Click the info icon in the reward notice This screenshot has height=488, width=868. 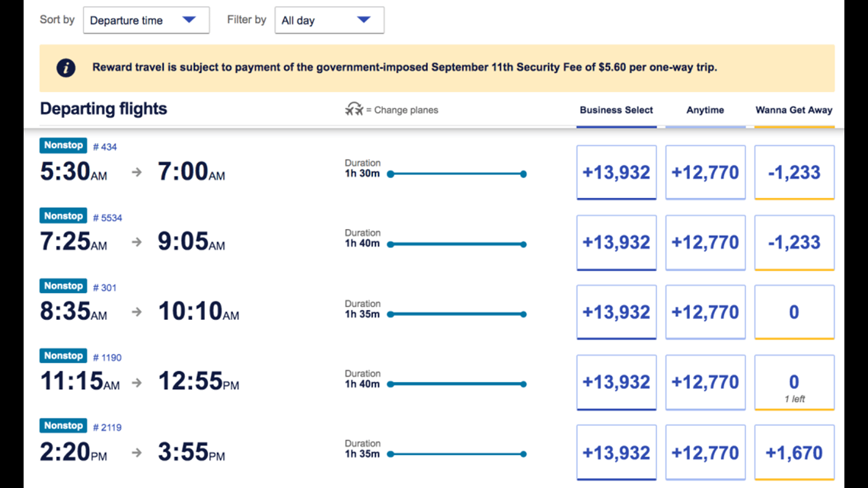coord(66,68)
